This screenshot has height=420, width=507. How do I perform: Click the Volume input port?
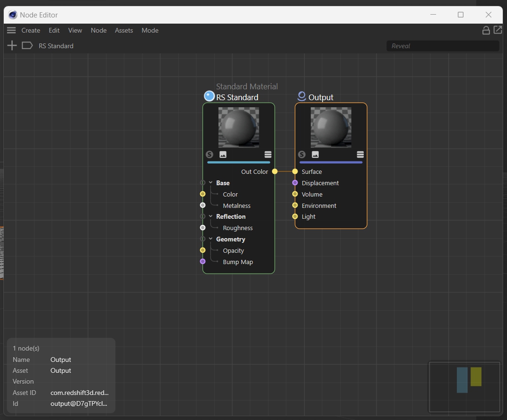tap(295, 194)
